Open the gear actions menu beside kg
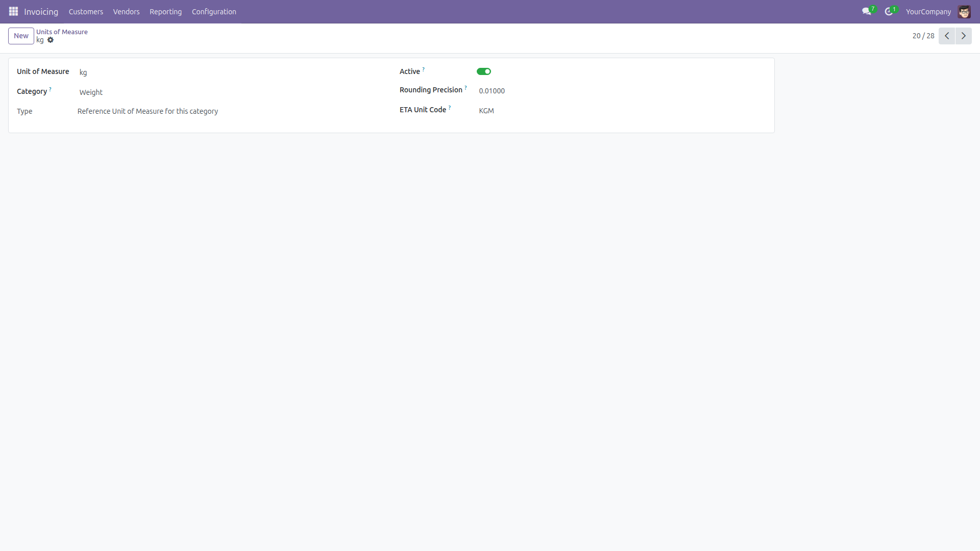Viewport: 980px width, 551px height. (51, 40)
